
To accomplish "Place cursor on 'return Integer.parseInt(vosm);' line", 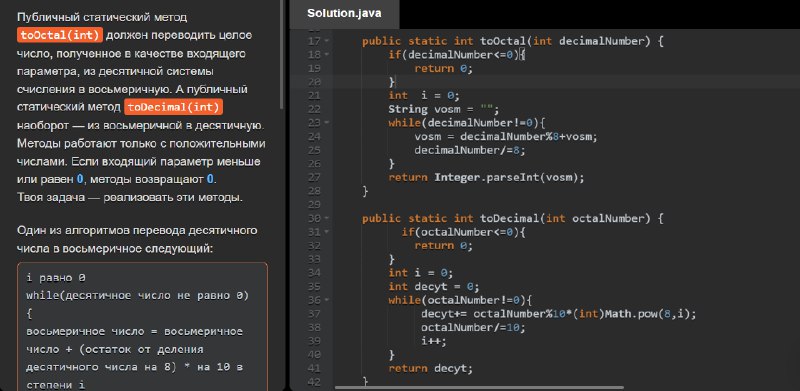I will coord(486,178).
